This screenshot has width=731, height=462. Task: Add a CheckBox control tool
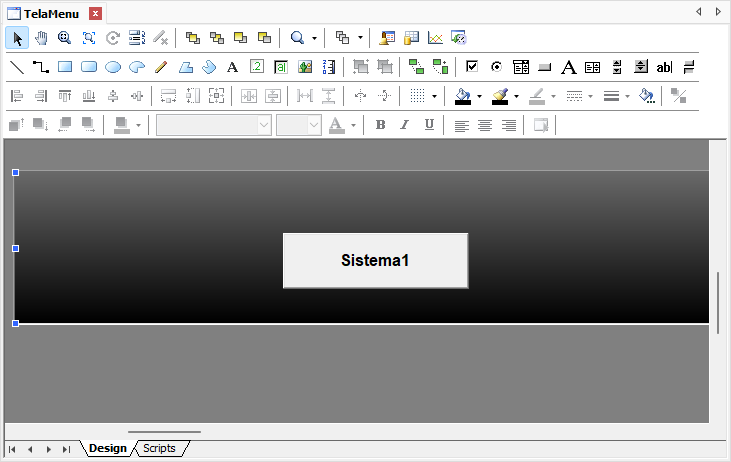pyautogui.click(x=473, y=67)
